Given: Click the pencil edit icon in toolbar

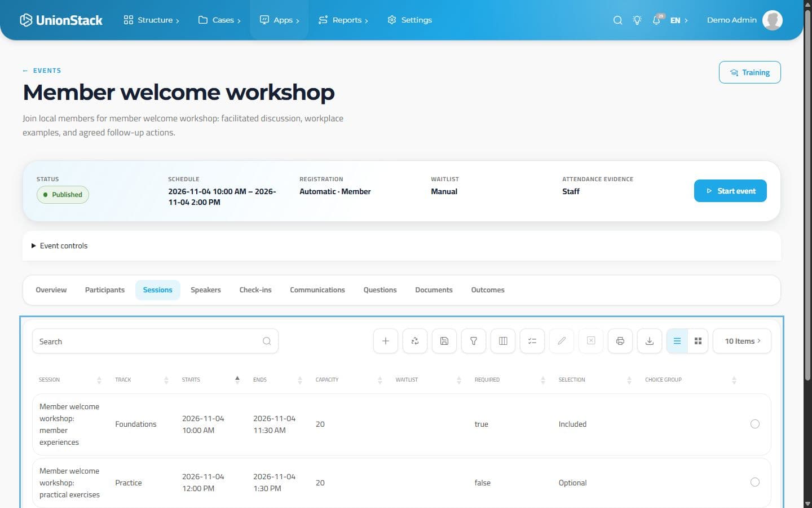Looking at the screenshot, I should [562, 341].
